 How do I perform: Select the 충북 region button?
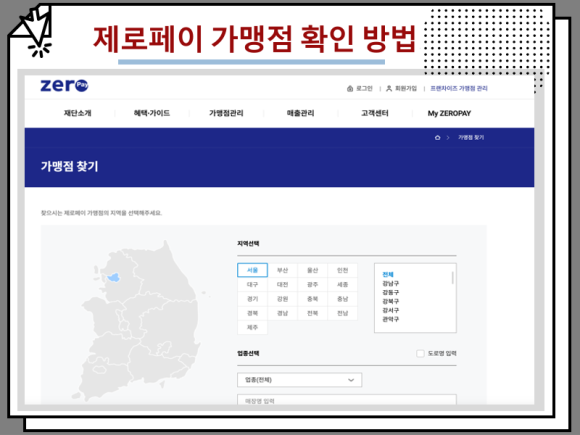click(313, 299)
